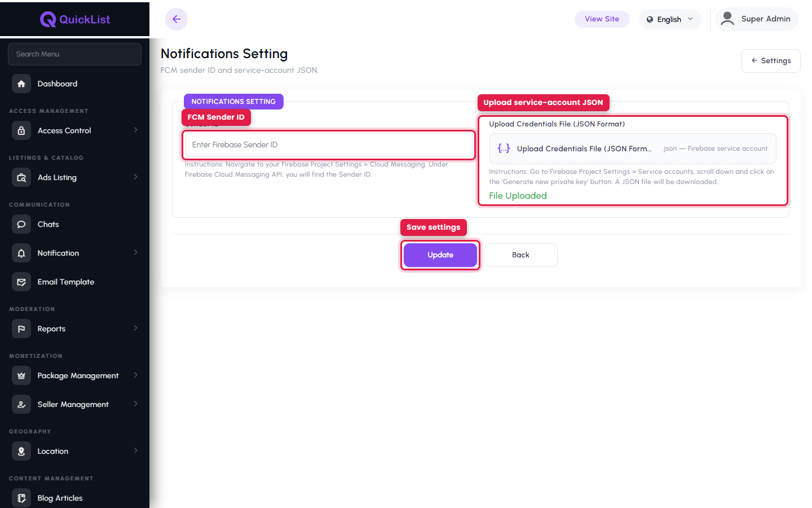
Task: Click the Ads Listing icon in sidebar
Action: [21, 177]
